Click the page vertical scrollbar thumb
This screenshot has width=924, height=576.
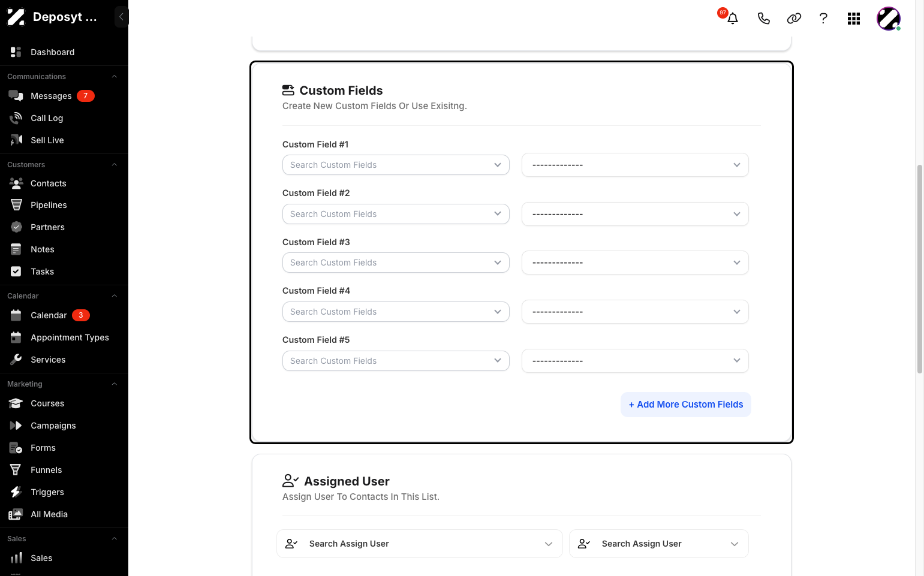[919, 269]
